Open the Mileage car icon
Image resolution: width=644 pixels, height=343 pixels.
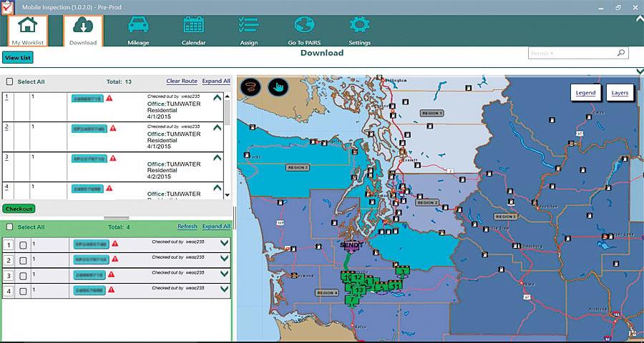(139, 26)
